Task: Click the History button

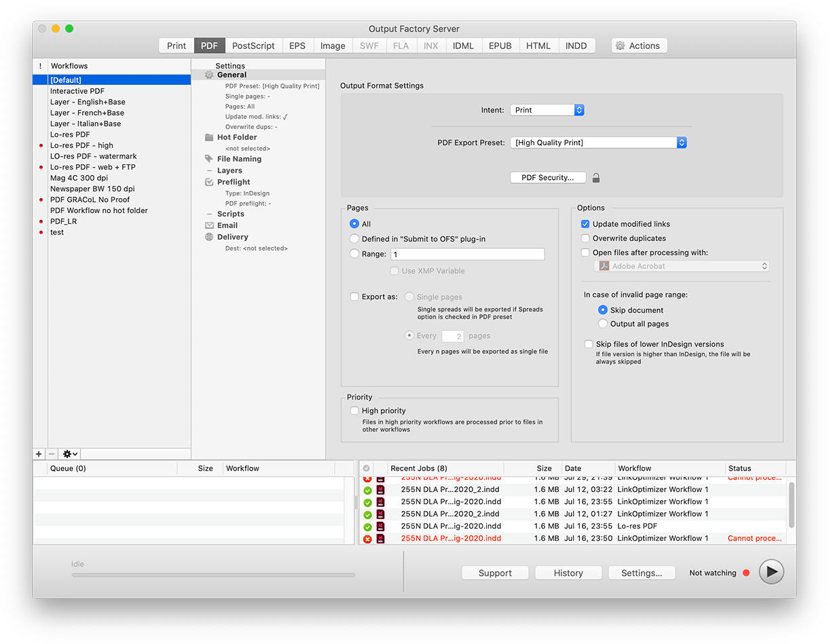Action: tap(568, 572)
